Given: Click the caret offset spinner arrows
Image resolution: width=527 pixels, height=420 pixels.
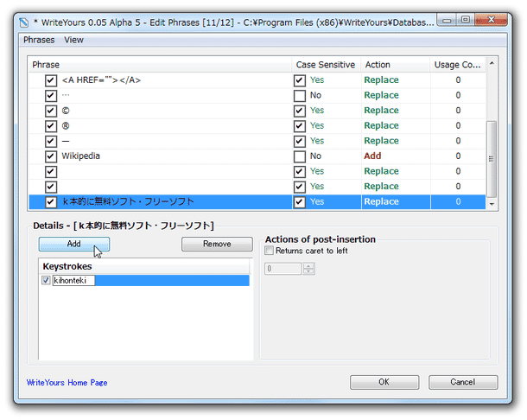Looking at the screenshot, I should [x=308, y=269].
